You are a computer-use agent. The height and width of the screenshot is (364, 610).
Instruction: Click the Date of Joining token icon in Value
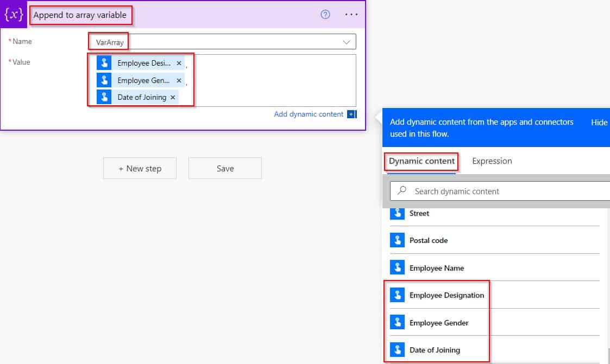[x=104, y=97]
